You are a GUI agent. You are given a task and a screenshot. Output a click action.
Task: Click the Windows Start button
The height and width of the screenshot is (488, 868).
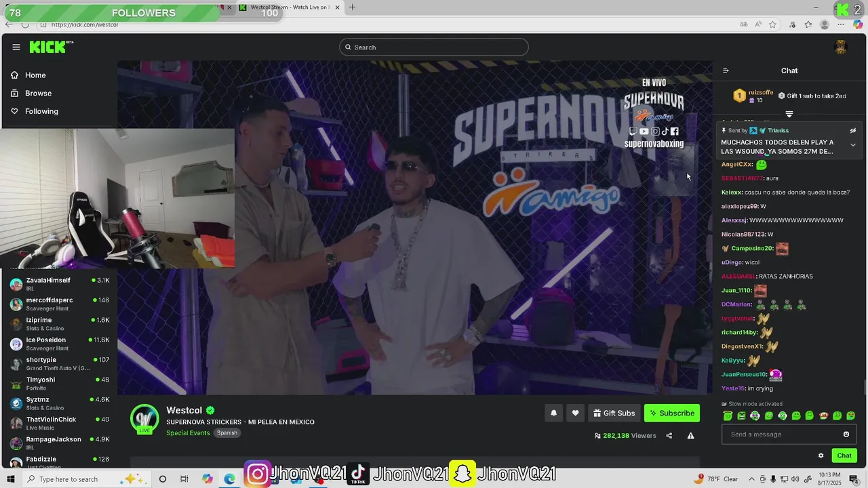[x=12, y=479]
